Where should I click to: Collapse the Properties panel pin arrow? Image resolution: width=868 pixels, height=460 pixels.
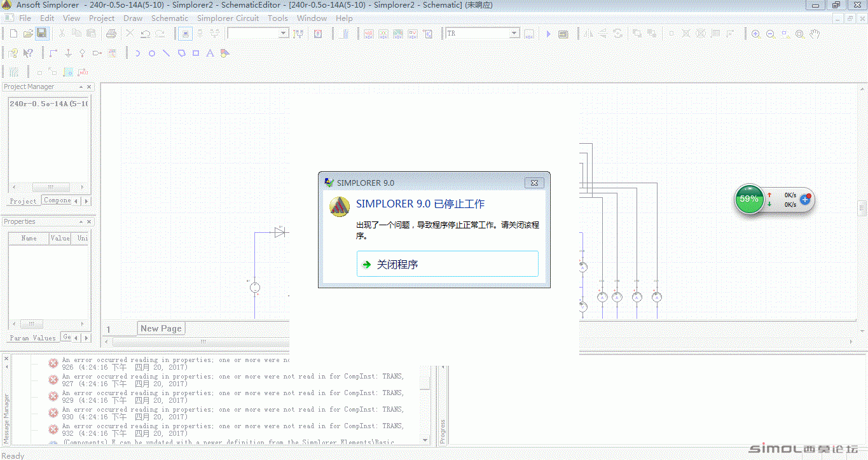[x=81, y=221]
